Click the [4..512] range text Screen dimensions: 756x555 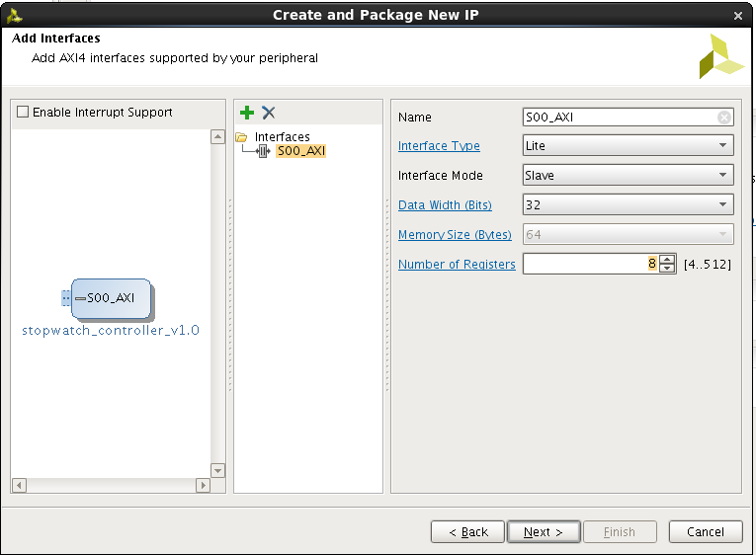[707, 265]
